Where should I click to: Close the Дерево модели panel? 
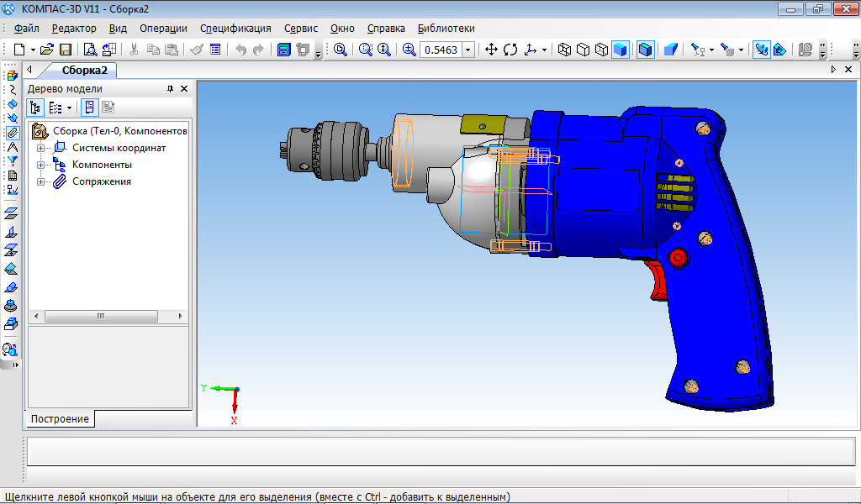coord(184,89)
